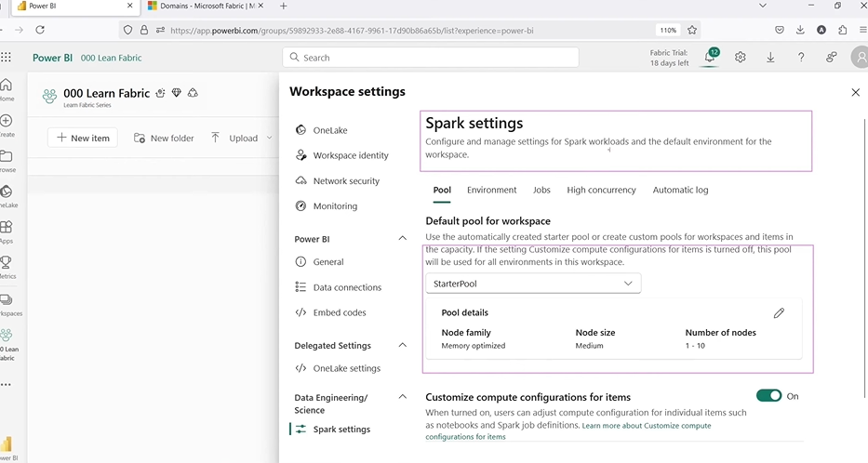Screen dimensions: 868x463
Task: Open the StarterPool dropdown
Action: (533, 284)
